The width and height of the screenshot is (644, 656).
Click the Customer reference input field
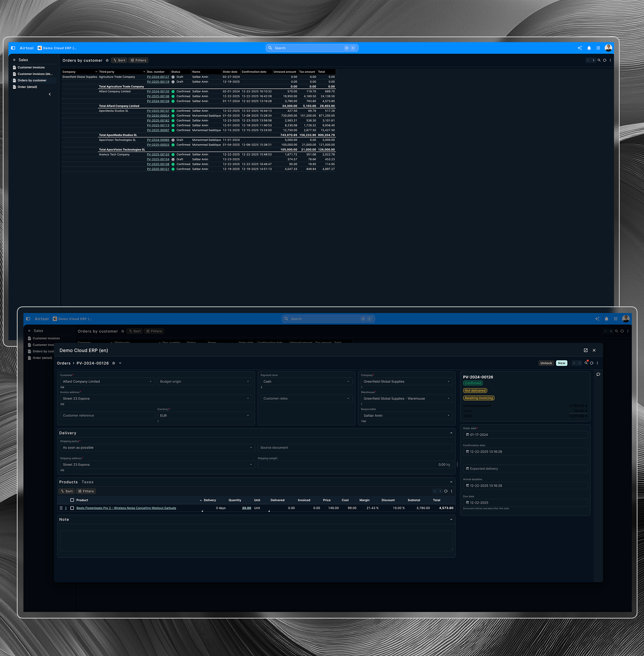107,415
